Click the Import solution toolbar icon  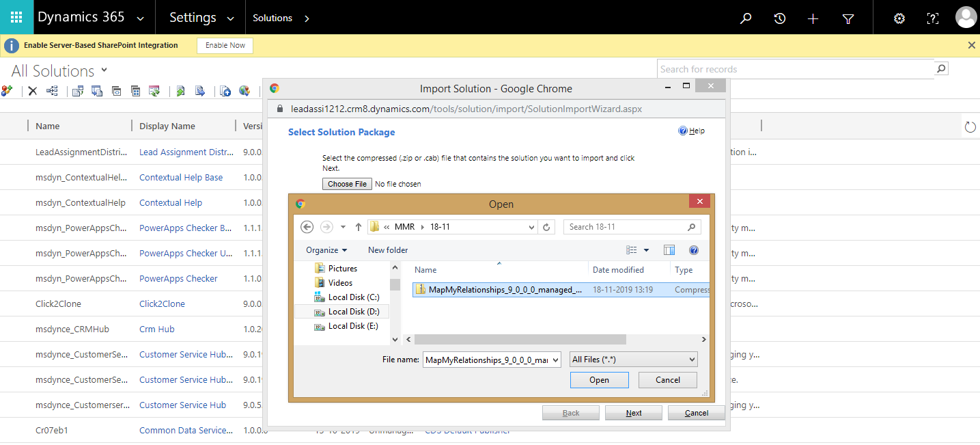click(x=180, y=91)
